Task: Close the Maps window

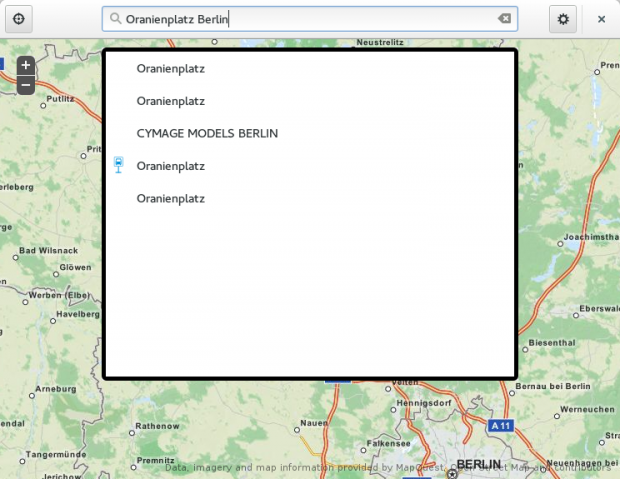Action: pos(601,19)
